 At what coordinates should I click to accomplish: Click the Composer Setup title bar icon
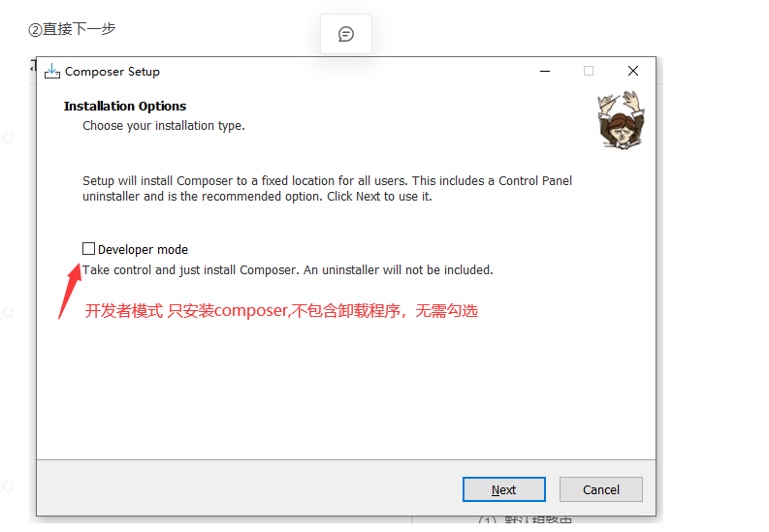coord(52,72)
